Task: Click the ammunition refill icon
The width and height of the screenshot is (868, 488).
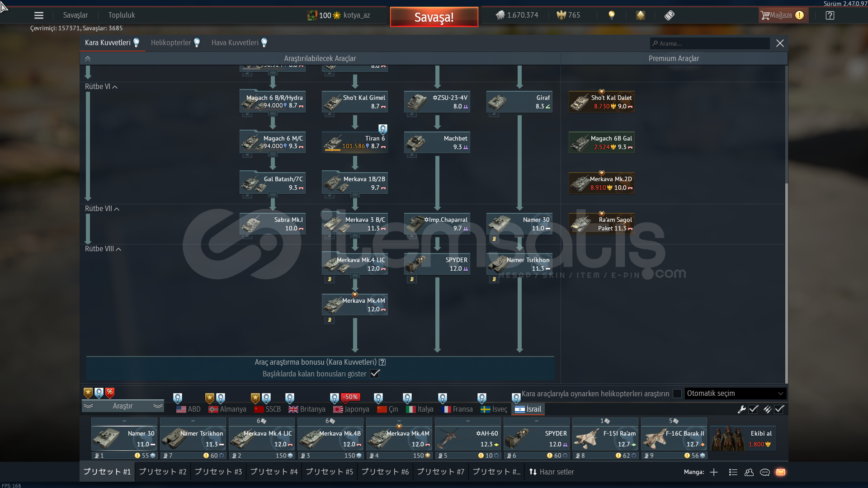Action: 768,409
